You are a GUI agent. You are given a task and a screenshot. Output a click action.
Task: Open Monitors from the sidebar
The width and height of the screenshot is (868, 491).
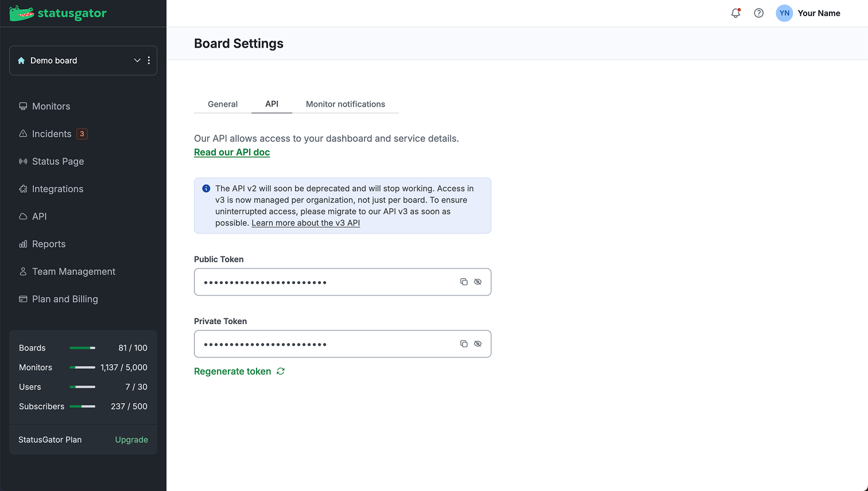click(51, 106)
